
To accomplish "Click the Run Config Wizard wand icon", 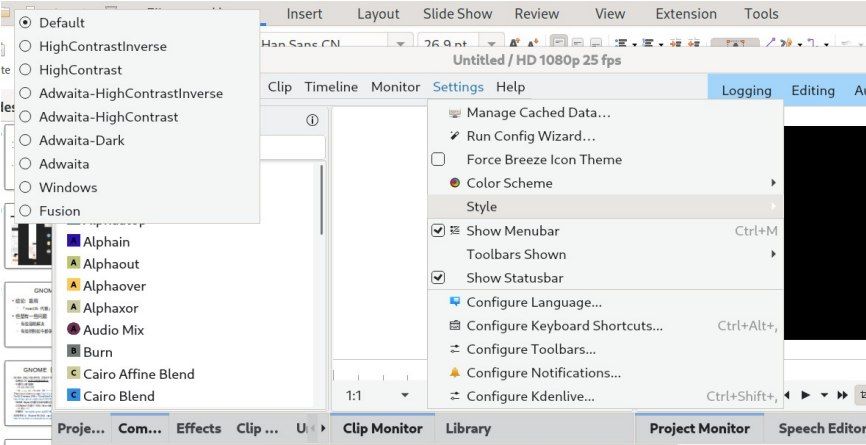I will click(x=455, y=136).
